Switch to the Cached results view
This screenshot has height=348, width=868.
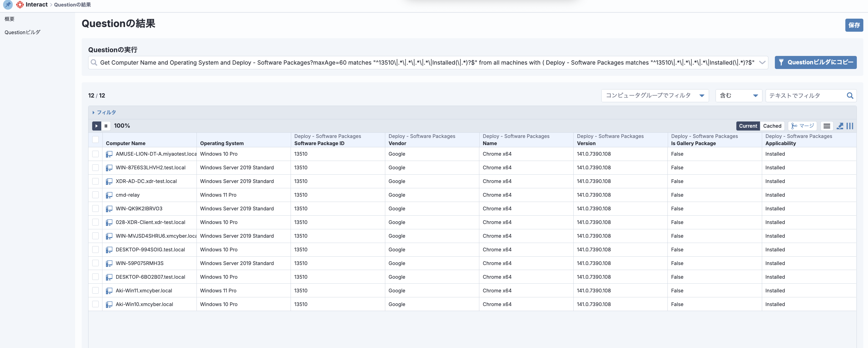tap(772, 126)
